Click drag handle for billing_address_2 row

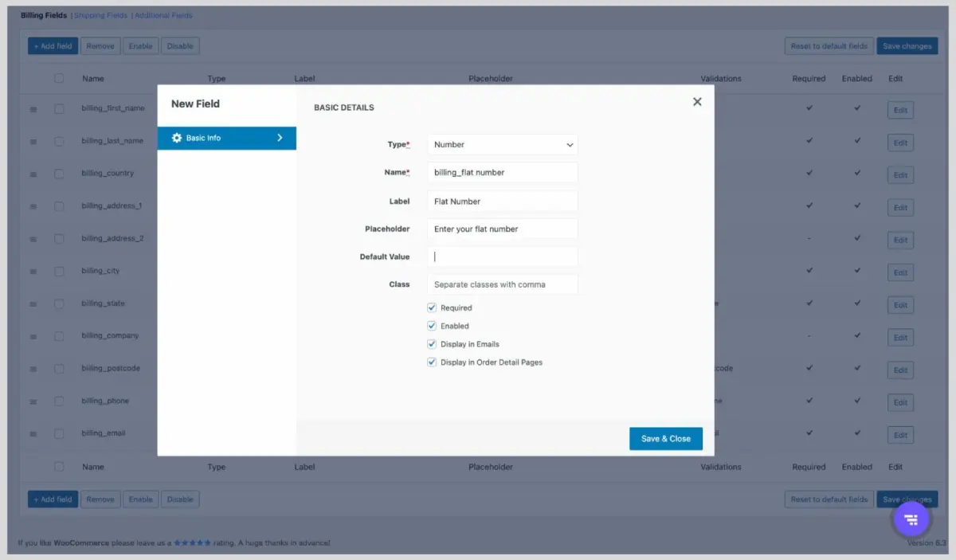point(33,239)
